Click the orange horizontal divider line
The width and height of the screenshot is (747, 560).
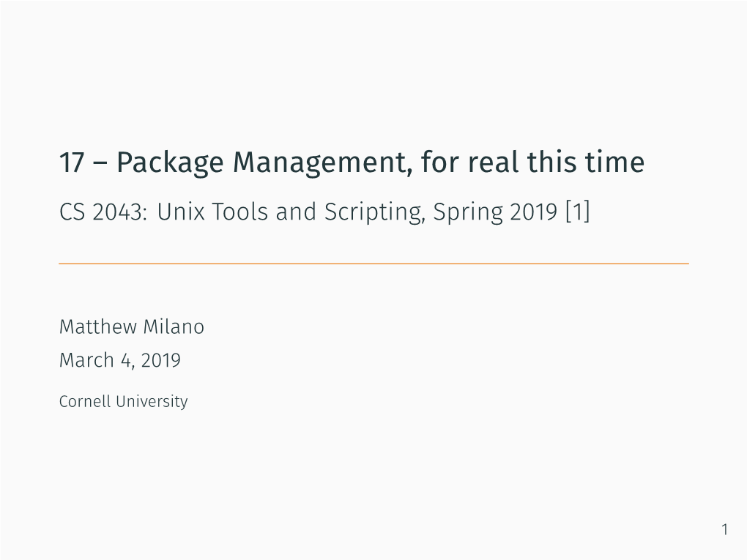pyautogui.click(x=373, y=264)
